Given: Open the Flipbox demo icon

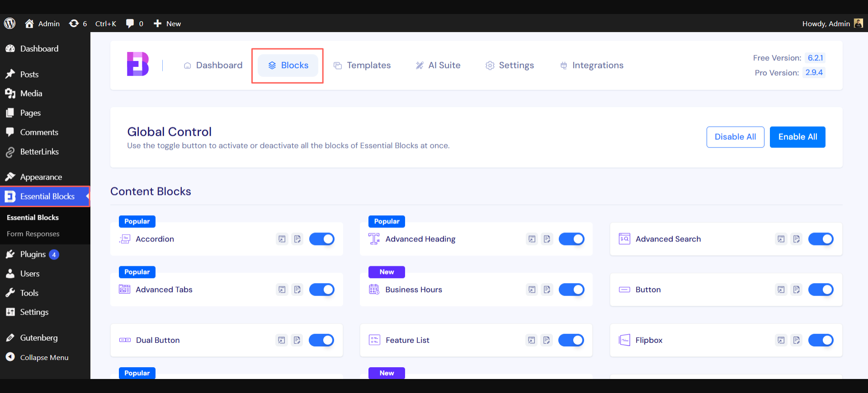Looking at the screenshot, I should tap(781, 340).
